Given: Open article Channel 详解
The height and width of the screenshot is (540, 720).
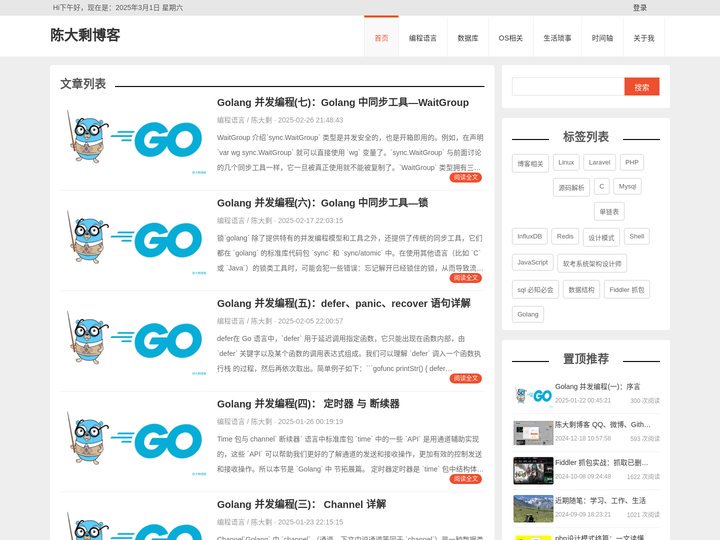Looking at the screenshot, I should point(301,505).
